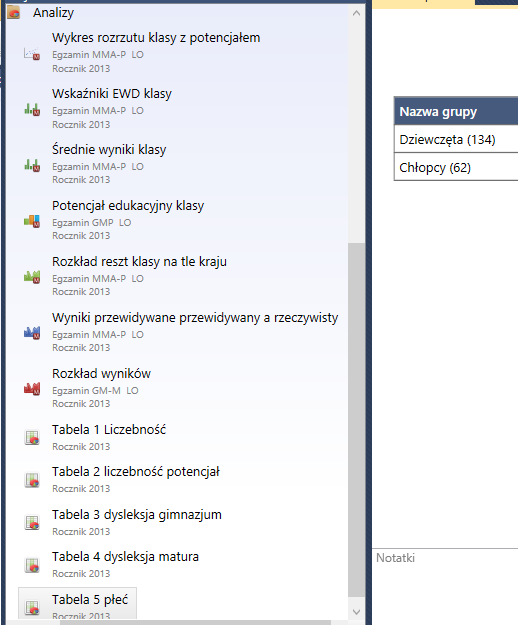Click 'Egzamin GMP LO' under Potencjał edukacyjny
This screenshot has width=518, height=625.
click(92, 222)
